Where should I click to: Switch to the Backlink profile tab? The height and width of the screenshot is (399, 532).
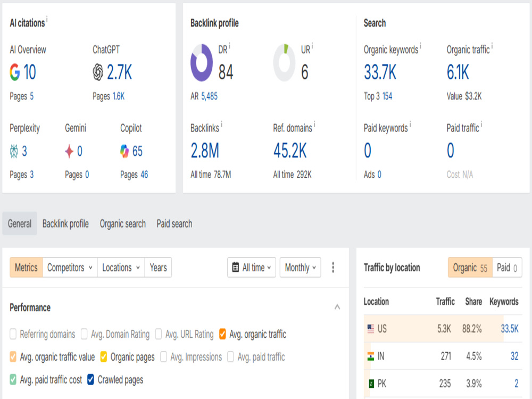click(x=65, y=223)
